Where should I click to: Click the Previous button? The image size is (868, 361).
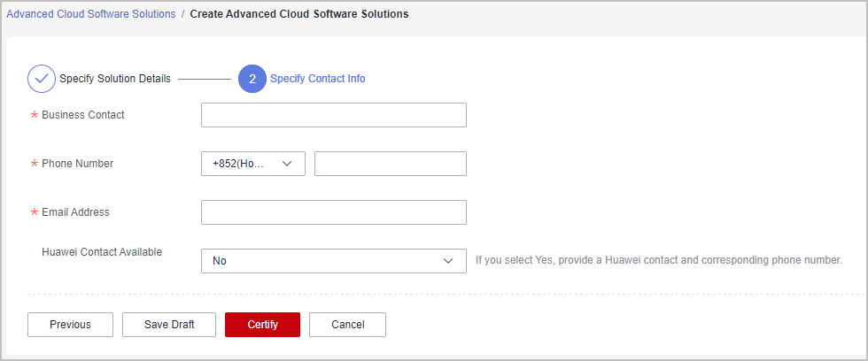tap(70, 325)
